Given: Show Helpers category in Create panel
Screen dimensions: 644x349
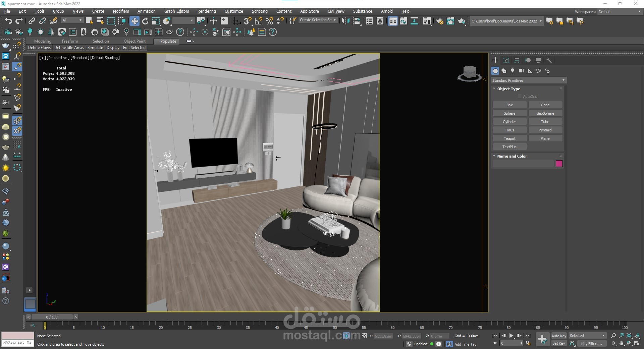Looking at the screenshot, I should click(530, 71).
